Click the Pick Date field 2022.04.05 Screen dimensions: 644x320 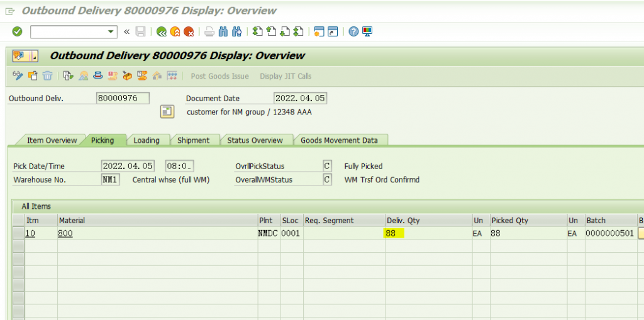(128, 167)
